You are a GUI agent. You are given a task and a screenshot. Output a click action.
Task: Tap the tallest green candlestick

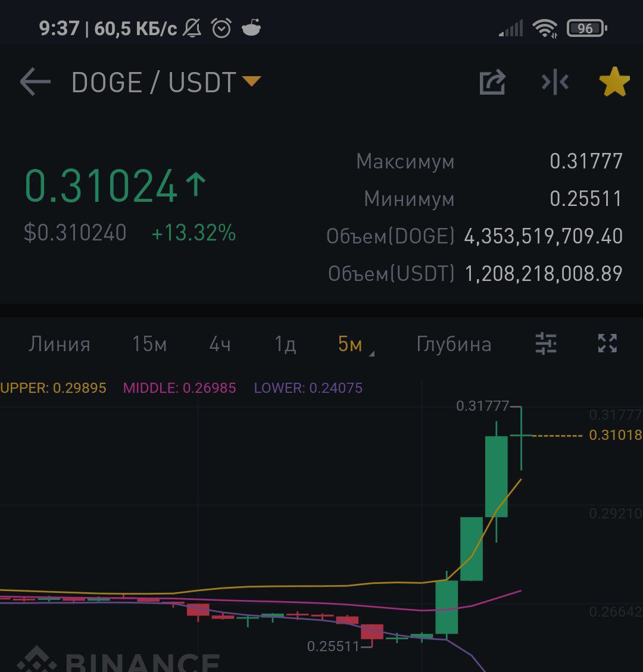pyautogui.click(x=497, y=477)
